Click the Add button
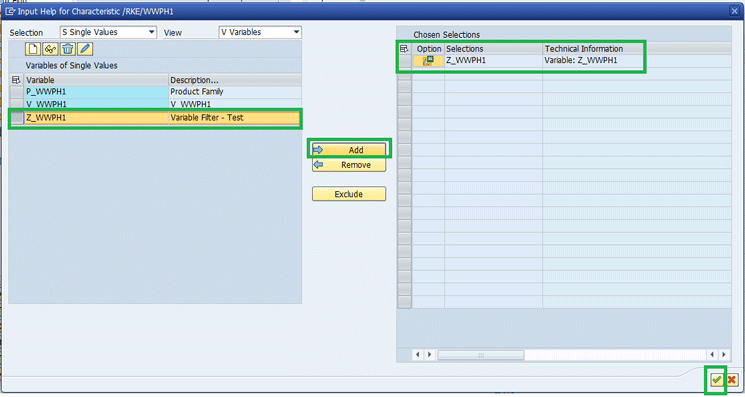This screenshot has width=745, height=397. pyautogui.click(x=349, y=150)
